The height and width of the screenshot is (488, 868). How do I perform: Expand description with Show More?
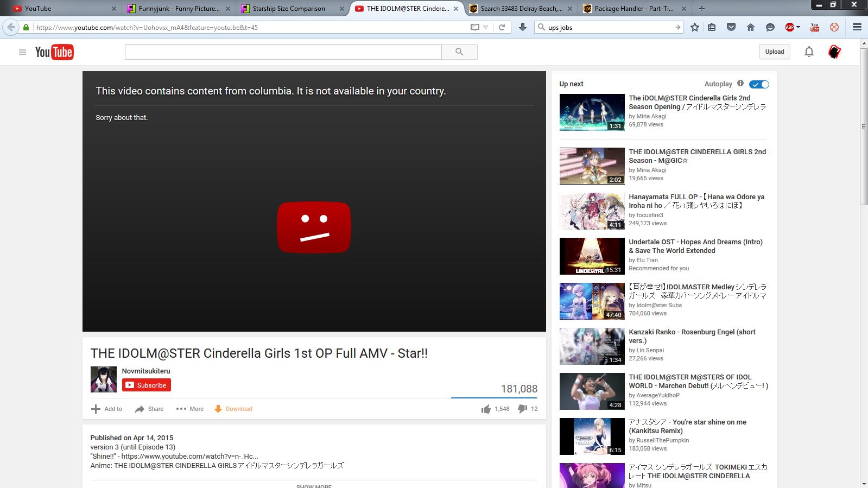(x=314, y=486)
